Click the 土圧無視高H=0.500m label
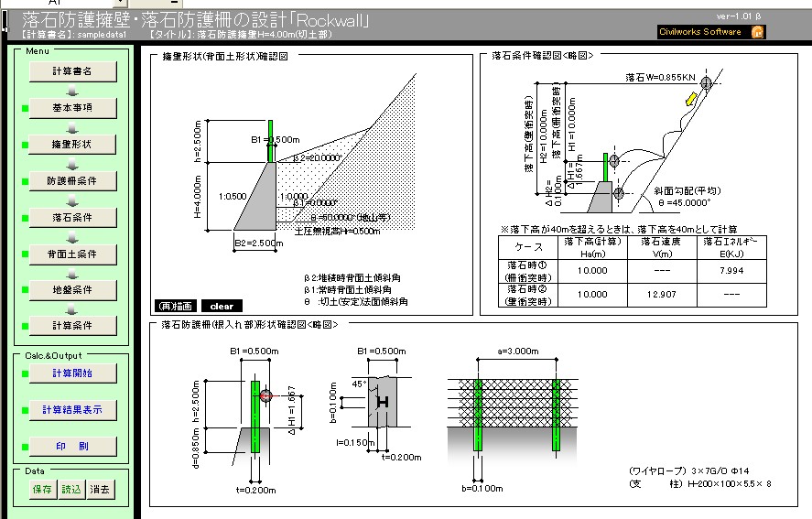 coord(338,232)
